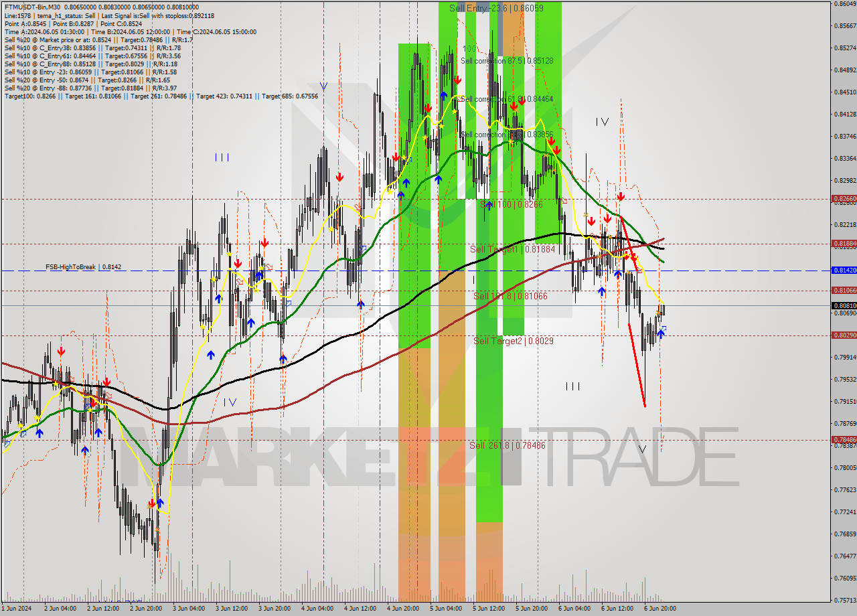Screen dimensions: 857x616
Task: Click the red 0.80290 price tag on axis
Action: click(x=844, y=335)
